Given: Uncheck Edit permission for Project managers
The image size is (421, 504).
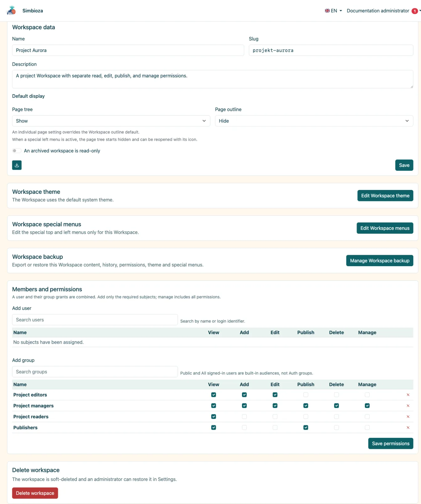Looking at the screenshot, I should (275, 406).
